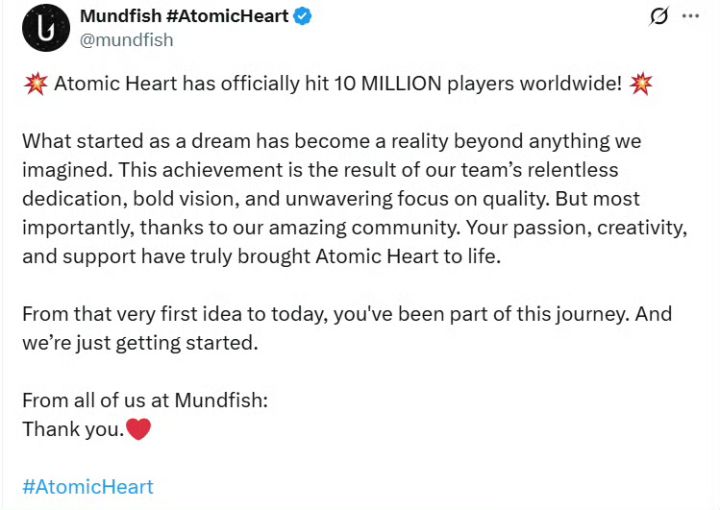Open the "Mundfish #AtomicHeart" display name
The image size is (720, 510).
184,16
